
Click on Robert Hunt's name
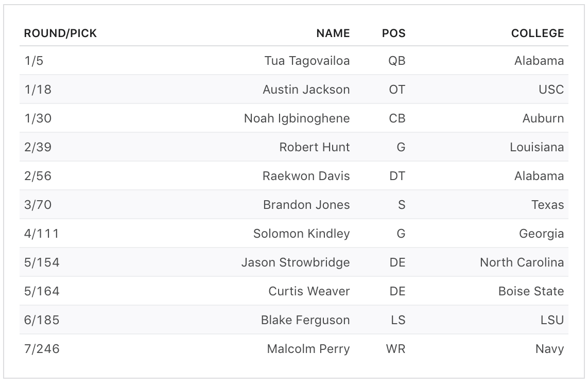pos(314,147)
